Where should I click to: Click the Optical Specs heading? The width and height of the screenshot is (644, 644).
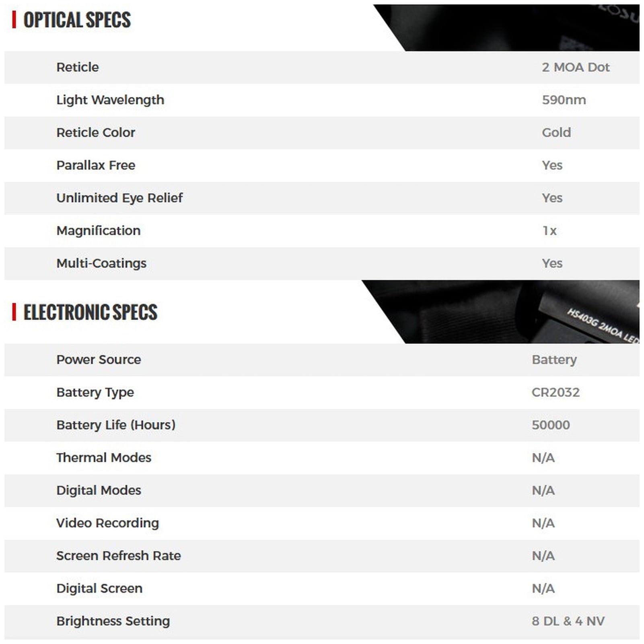(77, 20)
